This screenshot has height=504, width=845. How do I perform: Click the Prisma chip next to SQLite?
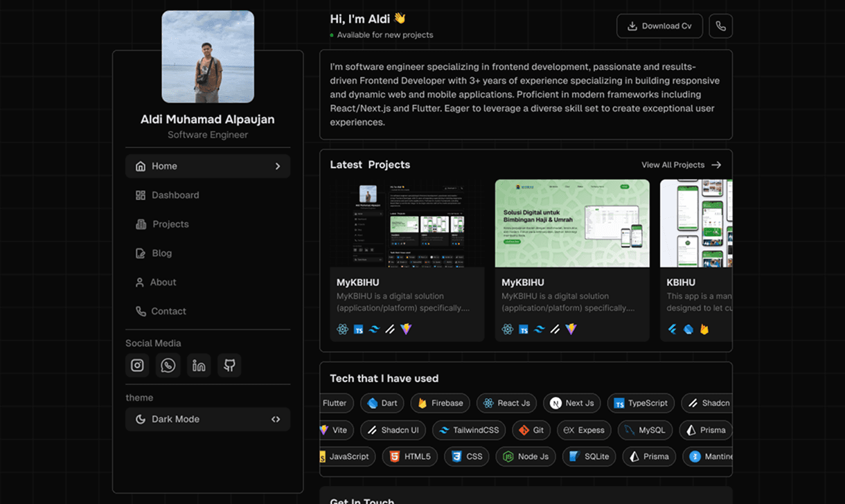[x=649, y=457]
